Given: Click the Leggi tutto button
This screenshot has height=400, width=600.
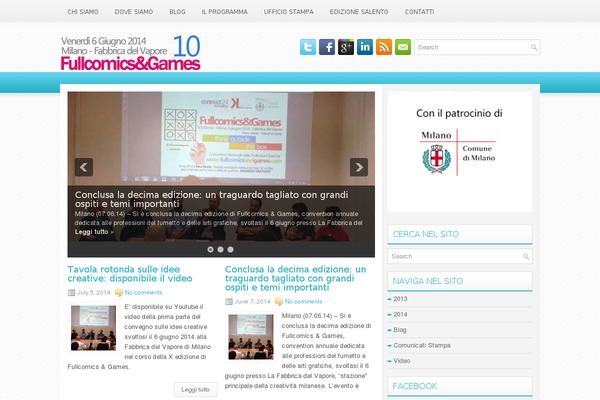Looking at the screenshot, I should [x=196, y=389].
